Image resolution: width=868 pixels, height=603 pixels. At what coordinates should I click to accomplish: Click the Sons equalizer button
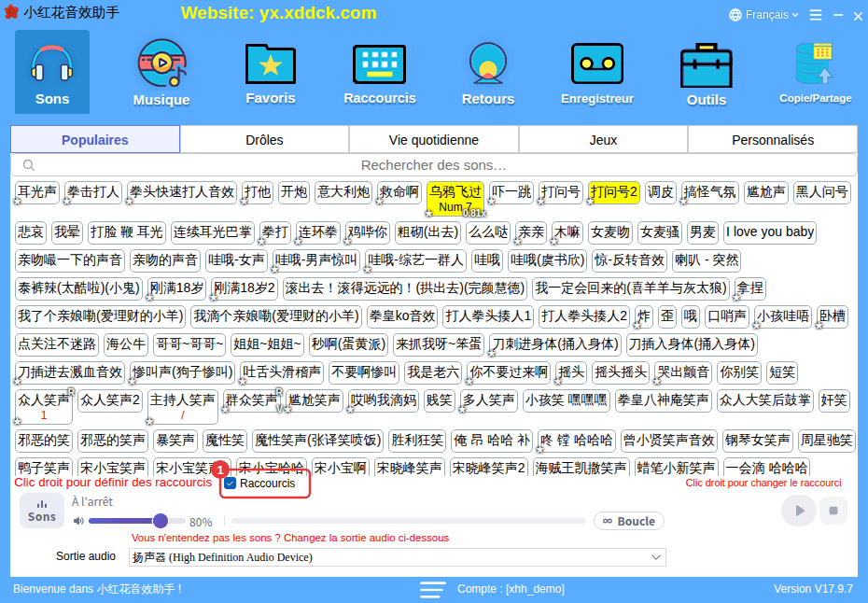coord(41,511)
